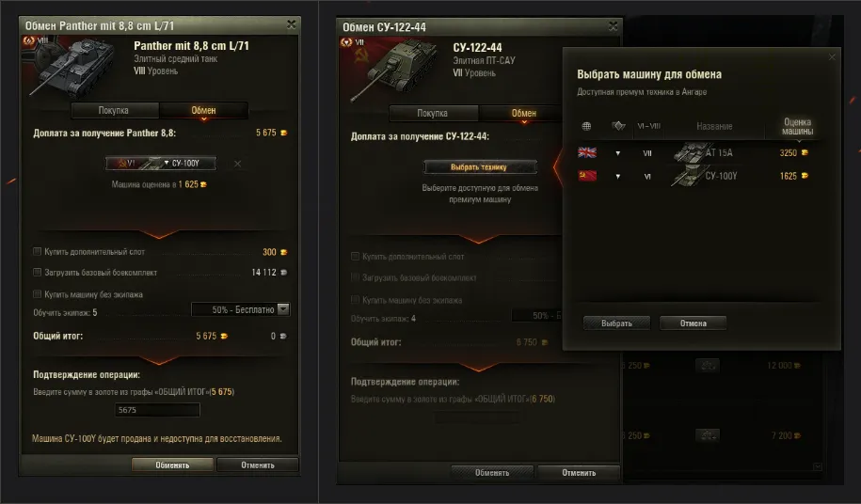Tick Купить машину без экипажа in Panther dialog
This screenshot has width=861, height=504.
click(x=37, y=294)
